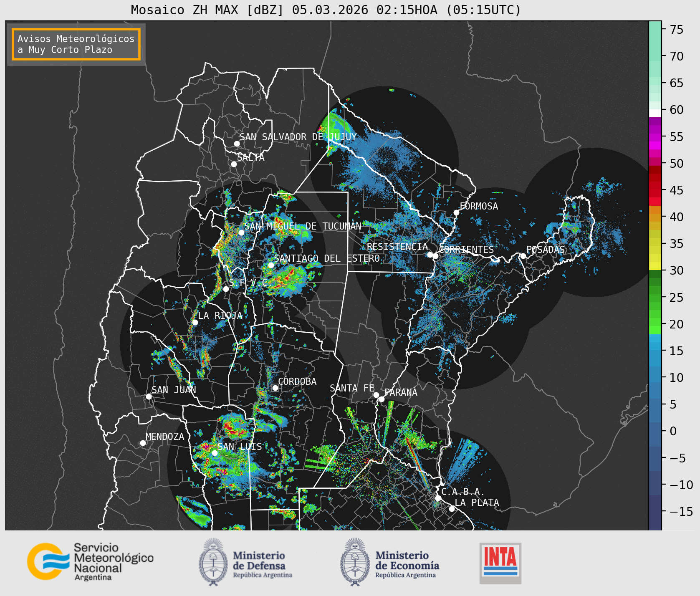This screenshot has width=700, height=596.
Task: Click the S.F.V.C. city marker
Action: tap(226, 289)
